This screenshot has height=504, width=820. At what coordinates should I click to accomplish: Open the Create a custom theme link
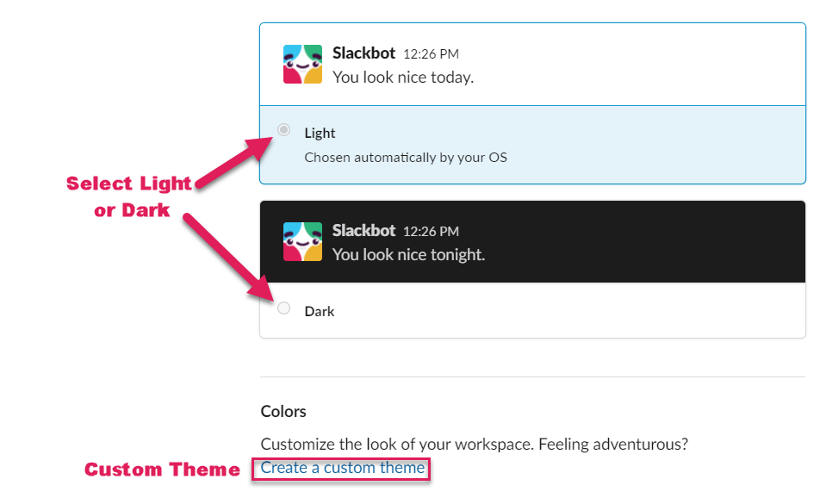point(343,468)
